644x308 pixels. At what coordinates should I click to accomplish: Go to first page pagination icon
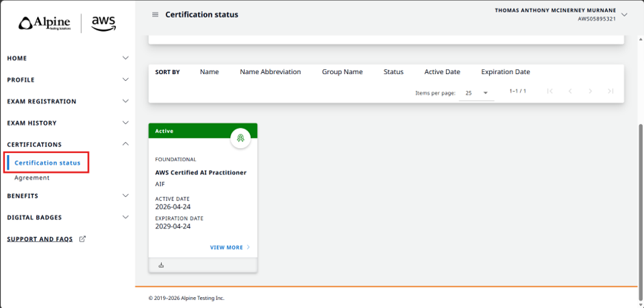550,91
